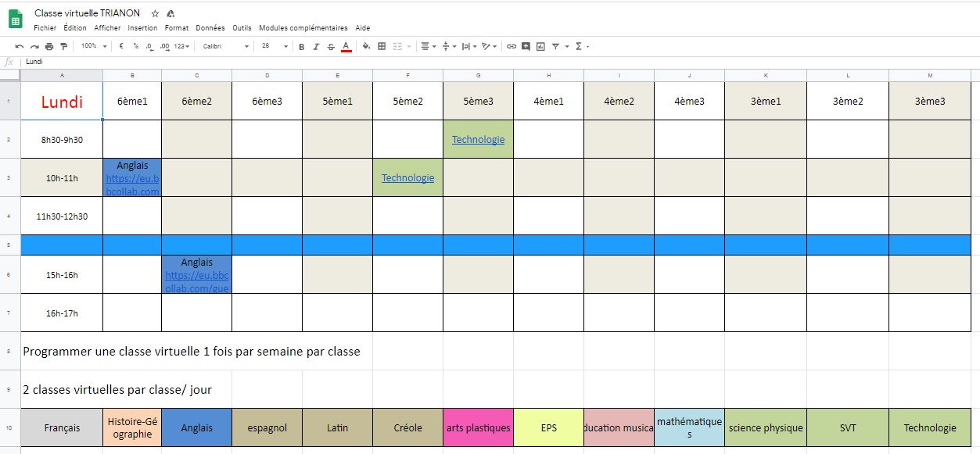Click the Technologie link under 5ème2
The height and width of the screenshot is (454, 980).
point(407,178)
